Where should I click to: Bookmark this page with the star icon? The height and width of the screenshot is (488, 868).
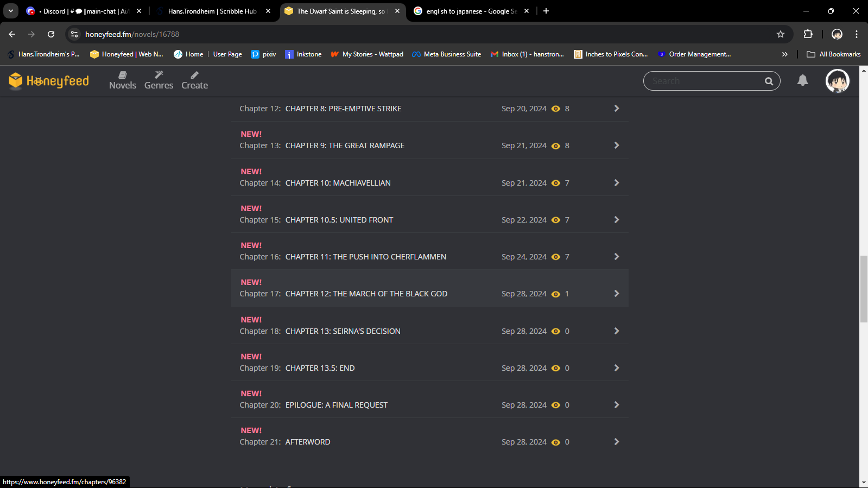[x=781, y=34]
